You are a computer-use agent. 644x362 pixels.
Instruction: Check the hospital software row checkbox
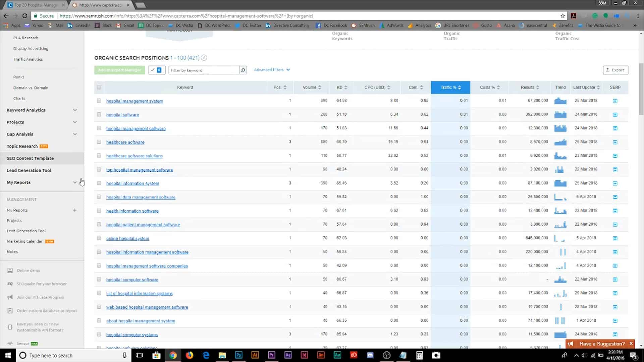pos(99,114)
